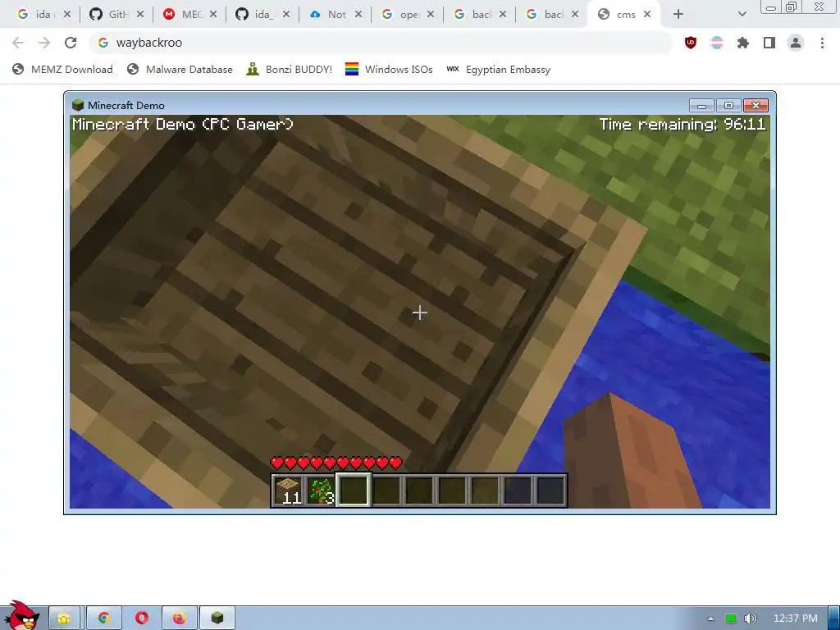Switch to the first 'ida' Google tab
The height and width of the screenshot is (630, 840).
[43, 15]
